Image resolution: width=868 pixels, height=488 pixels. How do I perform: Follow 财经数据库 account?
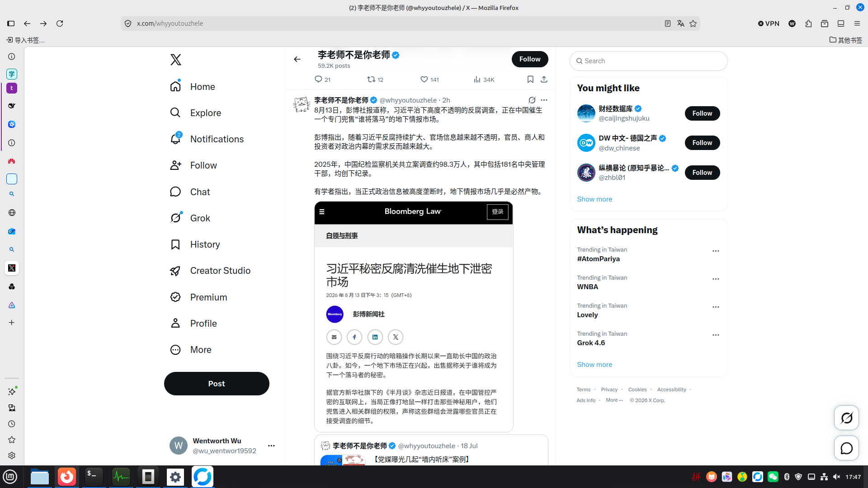point(702,113)
